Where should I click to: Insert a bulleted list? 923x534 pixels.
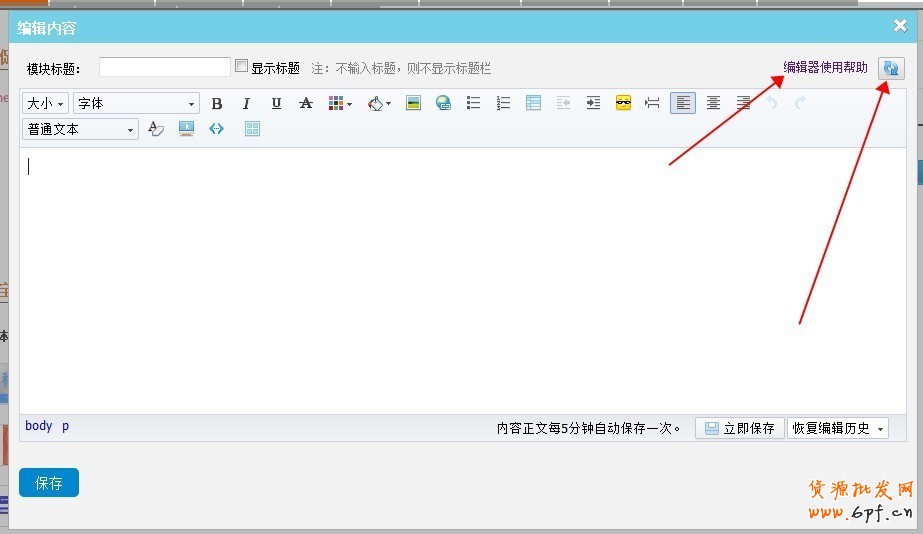pos(474,103)
